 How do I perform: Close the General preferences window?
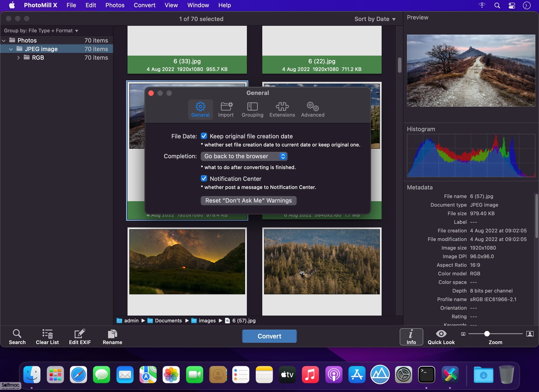tap(151, 93)
